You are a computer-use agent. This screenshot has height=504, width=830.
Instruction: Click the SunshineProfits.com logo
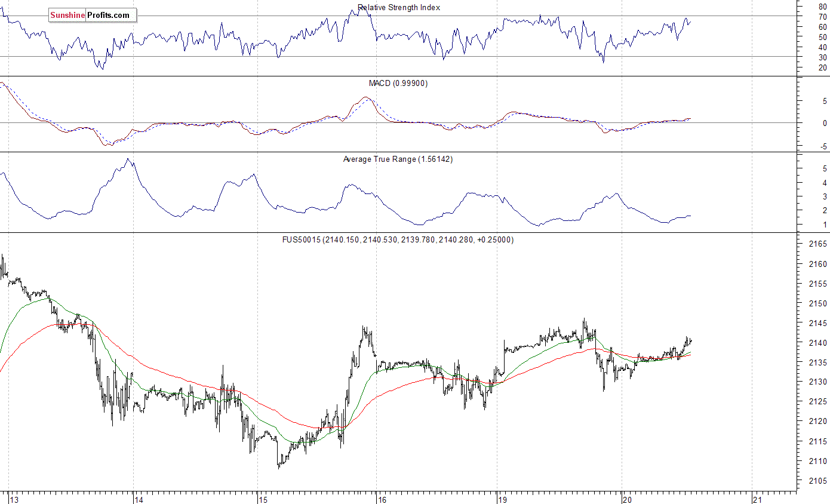click(x=93, y=16)
